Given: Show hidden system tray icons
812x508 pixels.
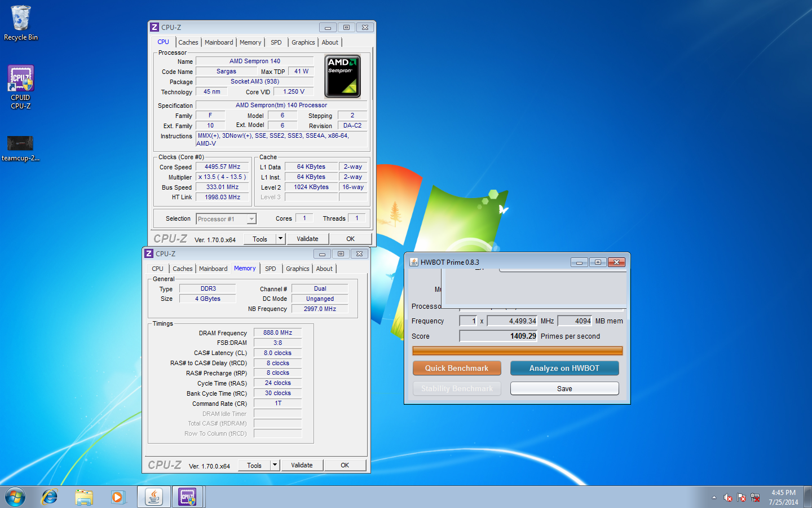Looking at the screenshot, I should (x=714, y=498).
